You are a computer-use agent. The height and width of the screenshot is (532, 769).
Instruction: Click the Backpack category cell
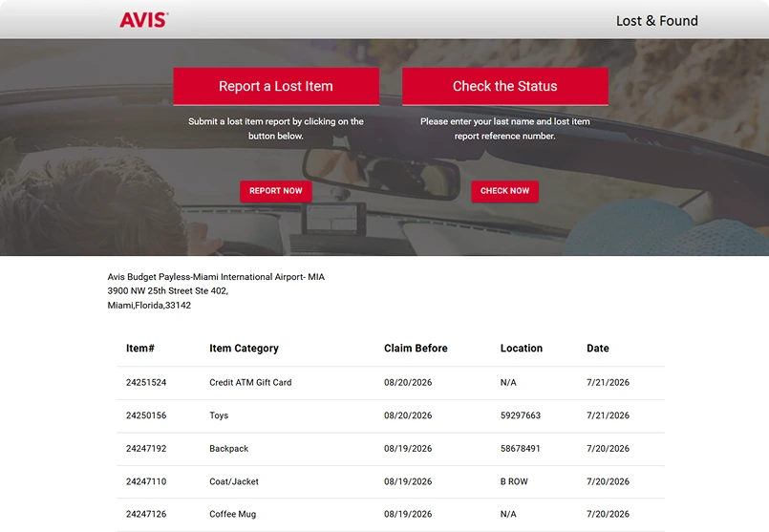228,449
